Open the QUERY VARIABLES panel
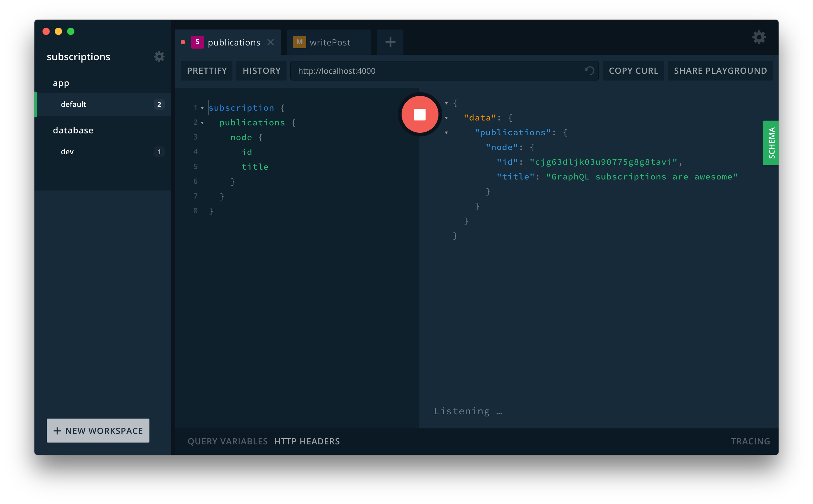The image size is (813, 504). click(x=228, y=441)
